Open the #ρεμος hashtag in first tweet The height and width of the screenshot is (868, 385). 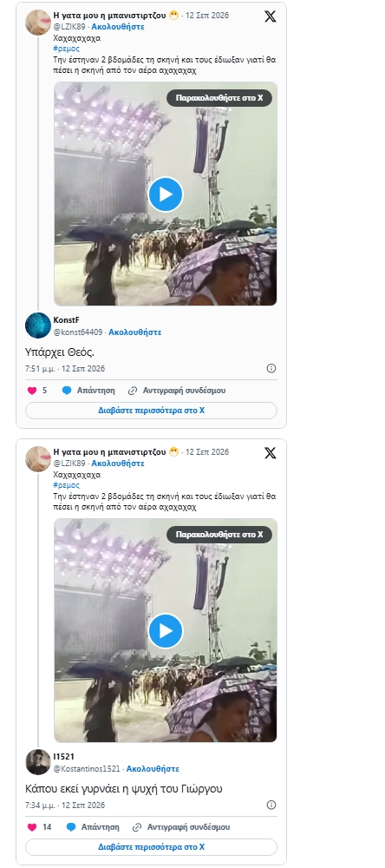(x=67, y=49)
